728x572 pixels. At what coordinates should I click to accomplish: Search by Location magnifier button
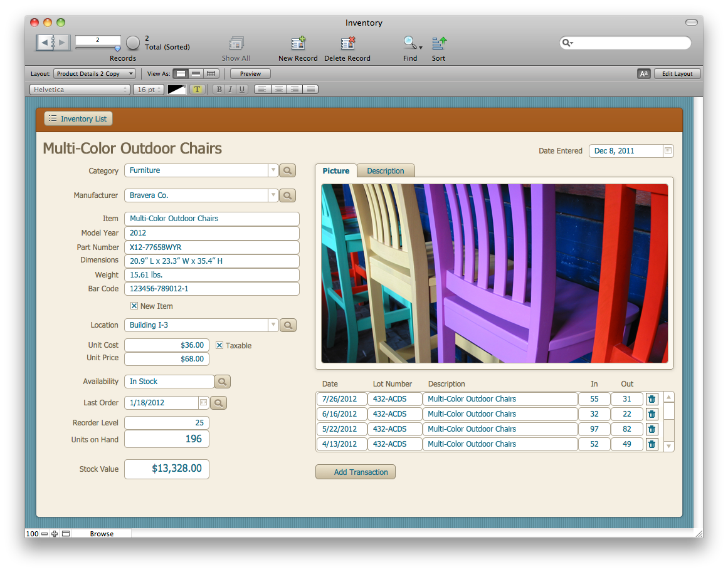[x=288, y=325]
